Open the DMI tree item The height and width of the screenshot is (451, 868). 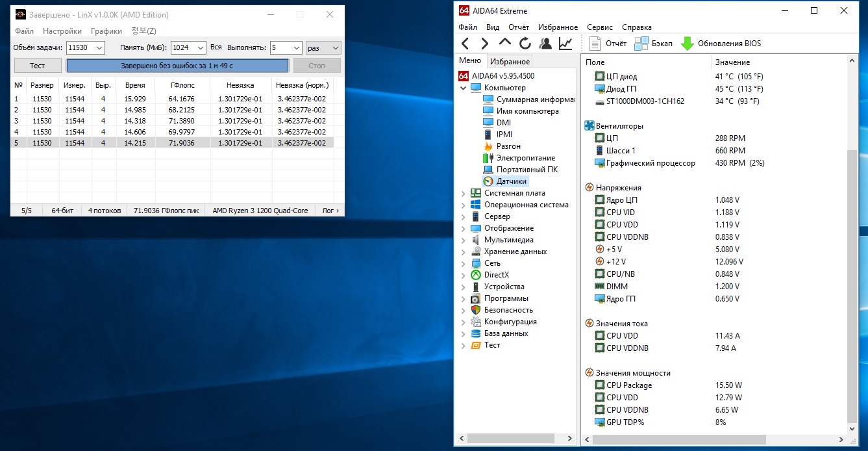point(497,123)
